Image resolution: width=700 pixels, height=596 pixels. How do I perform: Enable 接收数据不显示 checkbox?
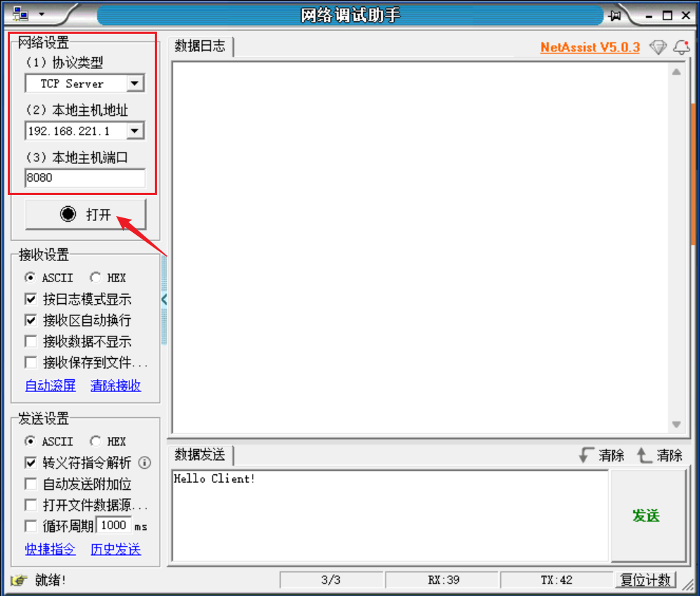click(x=31, y=341)
